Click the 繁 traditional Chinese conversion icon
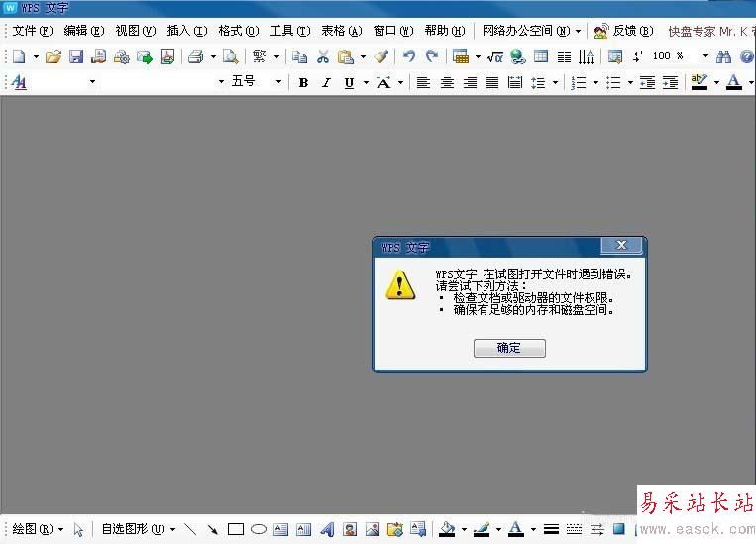756x544 pixels. (x=260, y=56)
